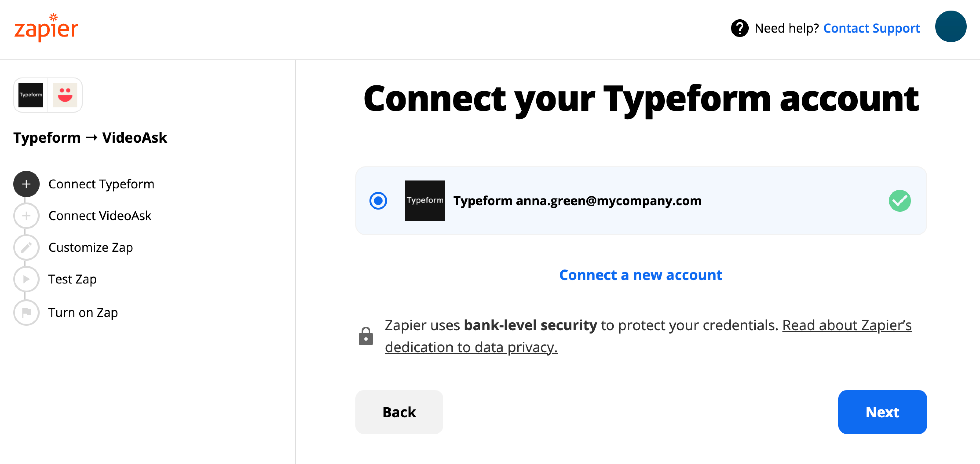980x464 pixels.
Task: Open the user profile avatar
Action: click(950, 27)
